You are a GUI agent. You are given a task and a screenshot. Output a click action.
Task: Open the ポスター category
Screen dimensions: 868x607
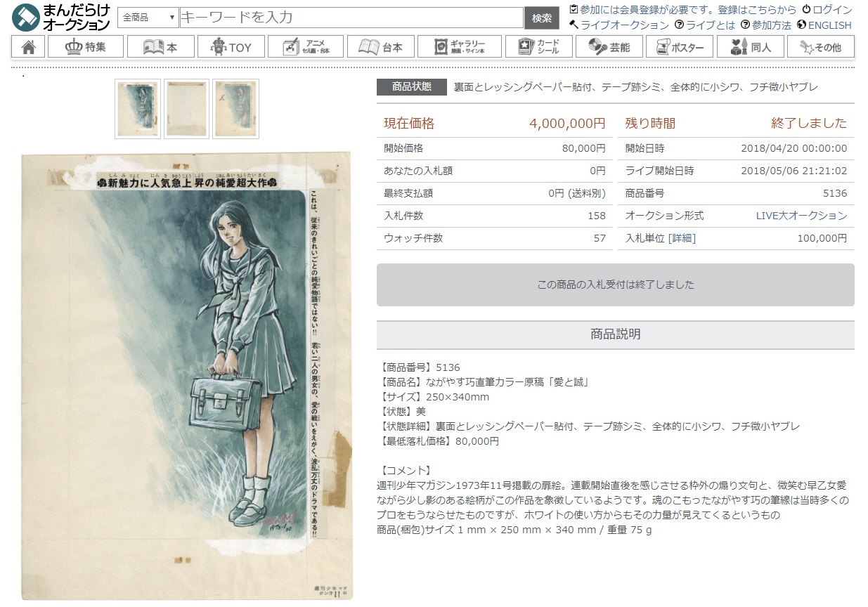[x=680, y=47]
